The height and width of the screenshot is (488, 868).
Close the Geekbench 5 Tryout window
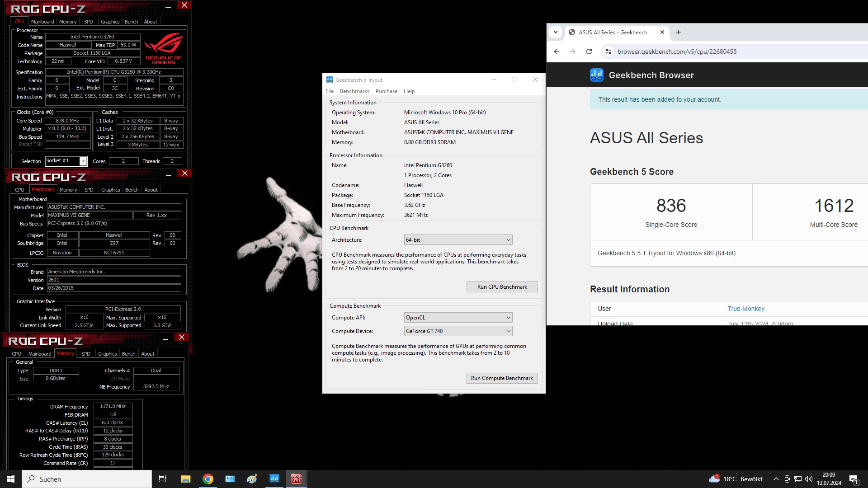pos(535,80)
